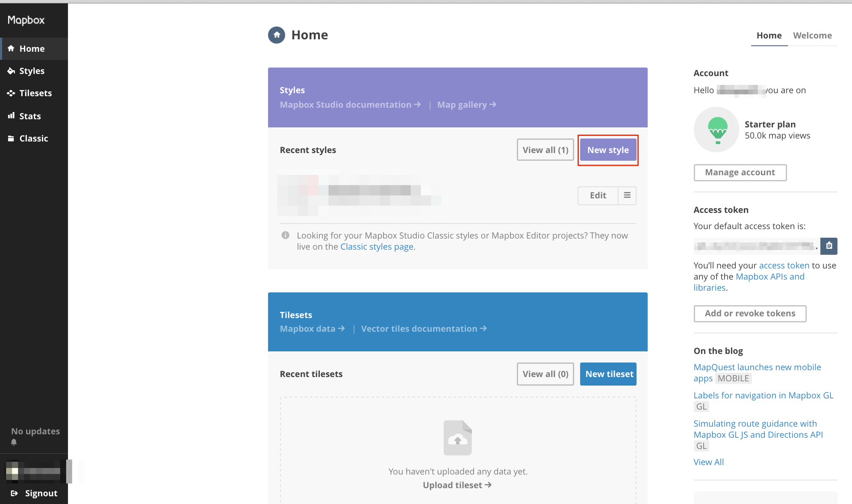Click Signout in the sidebar
The image size is (852, 504).
tap(41, 493)
